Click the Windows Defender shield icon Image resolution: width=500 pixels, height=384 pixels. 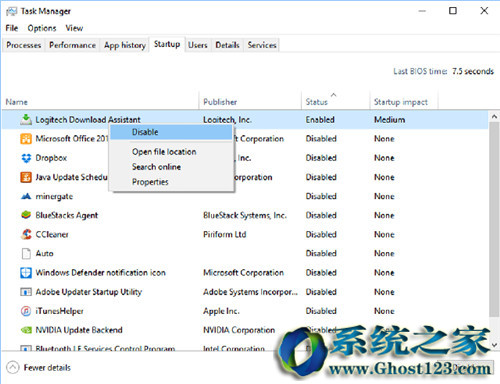pyautogui.click(x=26, y=273)
